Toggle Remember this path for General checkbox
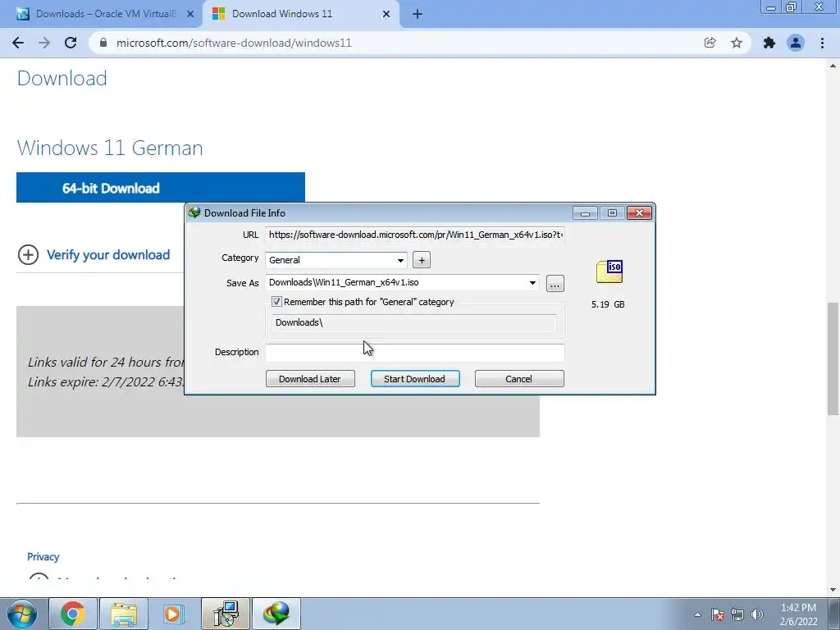Screen dimensions: 840x630 point(276,302)
